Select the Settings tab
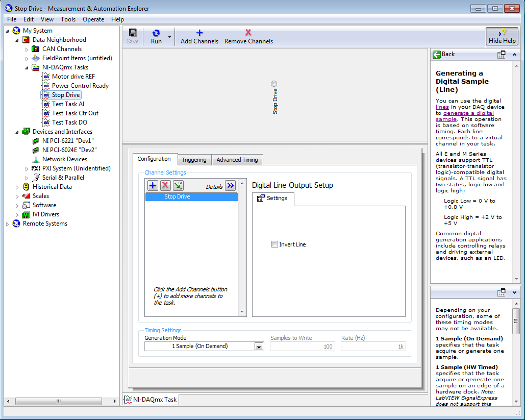 click(273, 199)
